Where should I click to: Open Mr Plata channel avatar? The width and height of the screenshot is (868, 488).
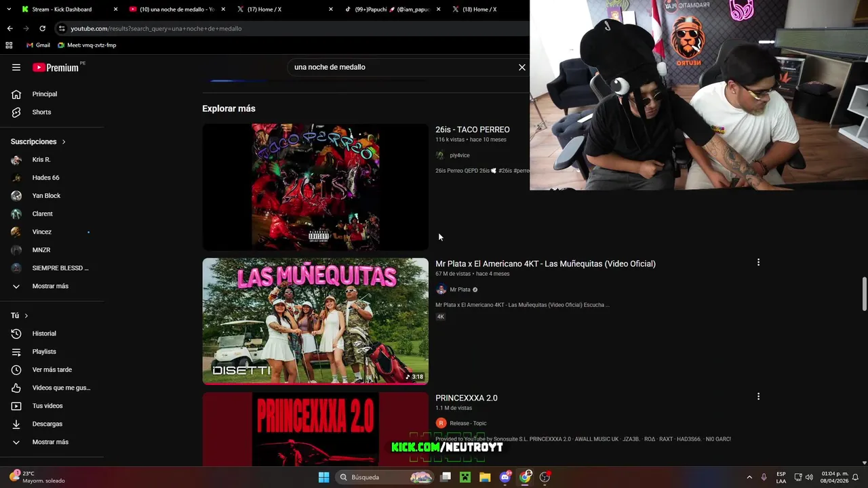coord(441,289)
